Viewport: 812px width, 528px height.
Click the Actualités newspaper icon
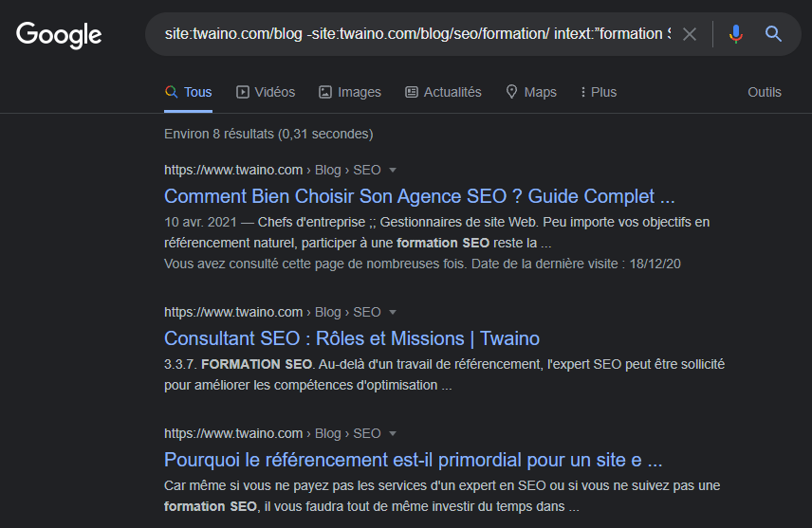click(x=411, y=92)
